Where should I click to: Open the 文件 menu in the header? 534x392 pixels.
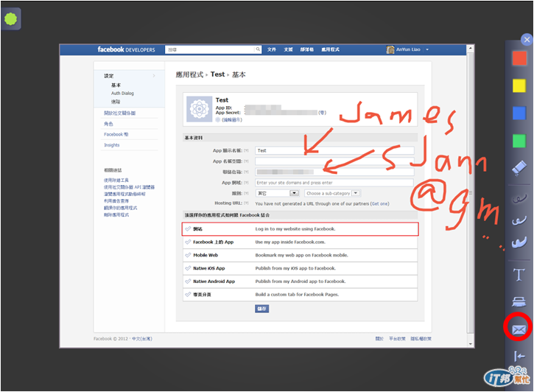point(272,49)
